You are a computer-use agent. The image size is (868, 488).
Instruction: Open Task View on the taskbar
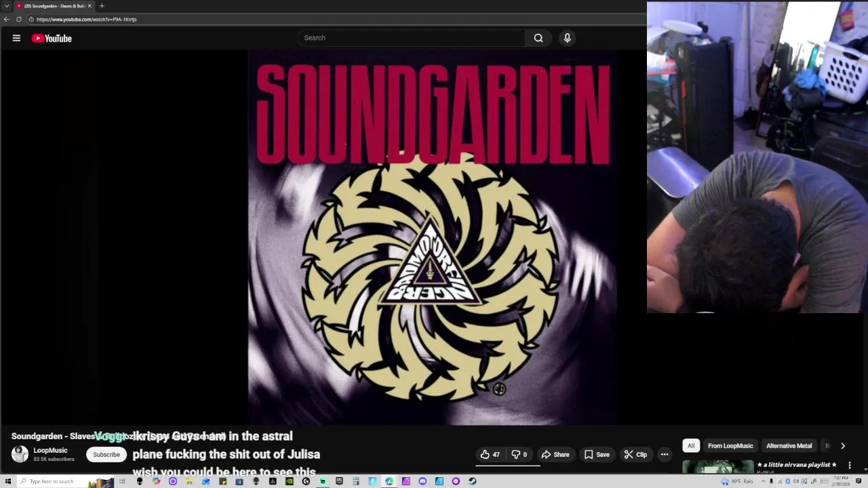point(122,481)
